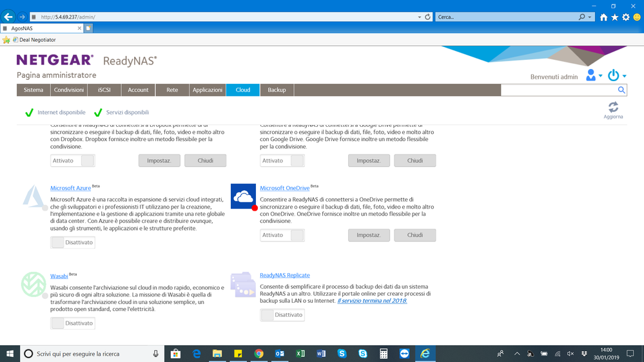This screenshot has width=644, height=362.
Task: Click the taskbar microphone icon
Action: [155, 354]
